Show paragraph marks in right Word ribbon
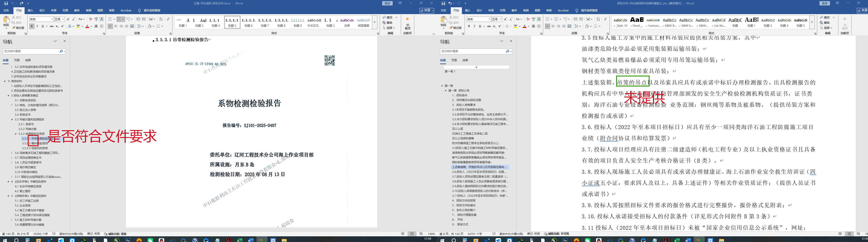 point(605,19)
